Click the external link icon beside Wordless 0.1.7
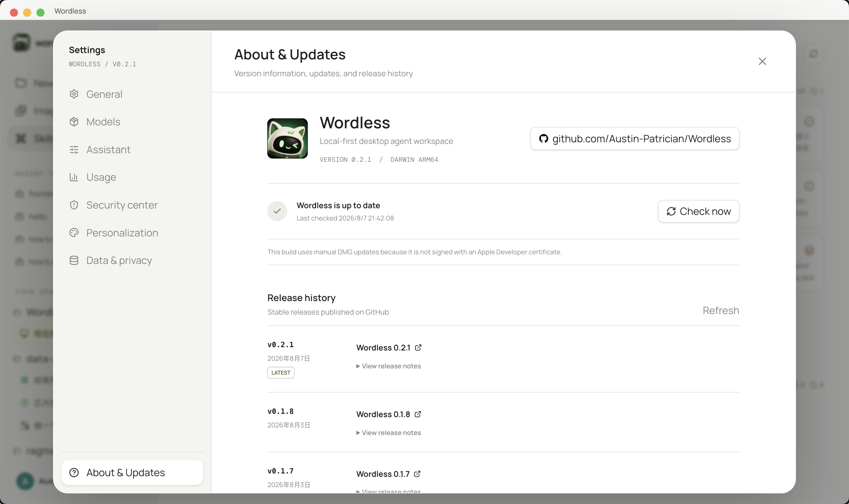 coord(417,474)
